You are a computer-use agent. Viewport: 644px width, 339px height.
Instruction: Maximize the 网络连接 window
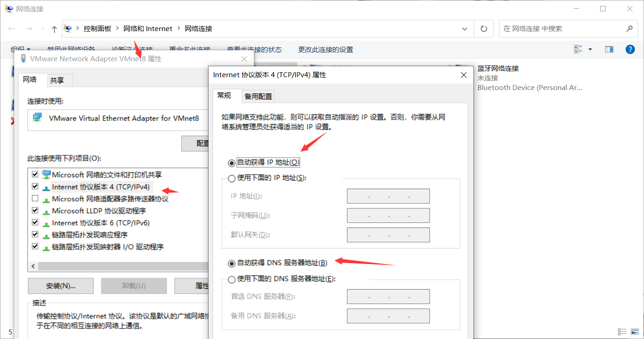click(x=603, y=9)
